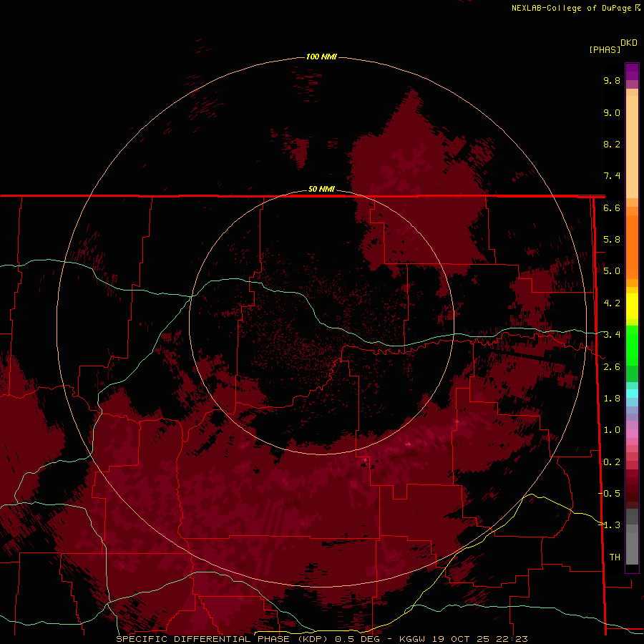This screenshot has height=644, width=644.
Task: Click the 4.2 value on color scale
Action: pos(612,303)
